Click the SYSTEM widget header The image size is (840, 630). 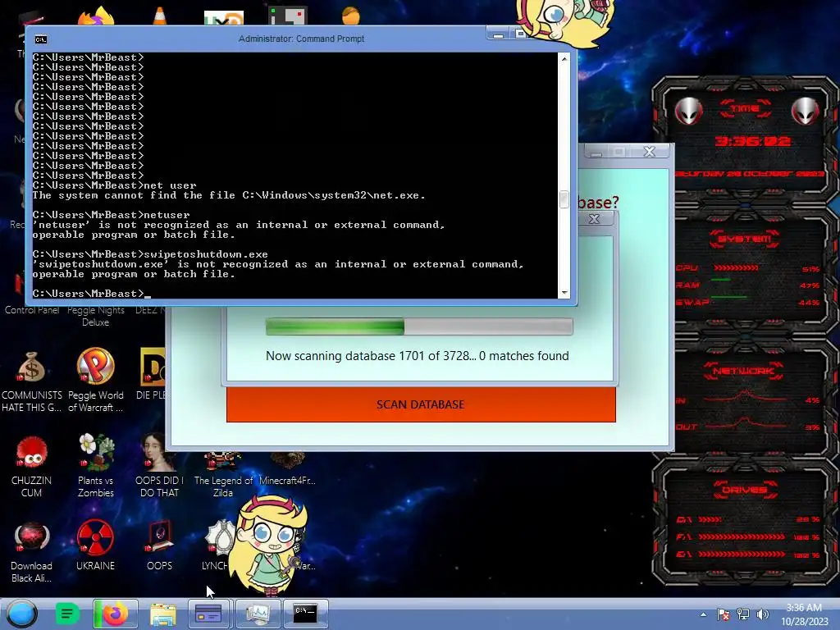pos(745,239)
